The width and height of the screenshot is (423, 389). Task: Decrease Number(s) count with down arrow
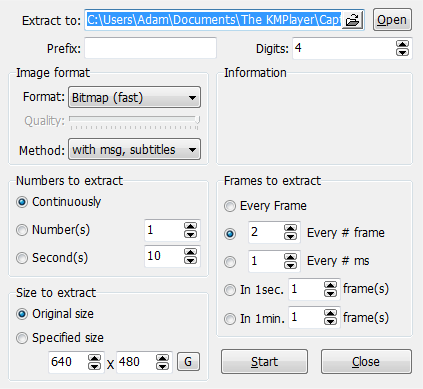click(190, 234)
